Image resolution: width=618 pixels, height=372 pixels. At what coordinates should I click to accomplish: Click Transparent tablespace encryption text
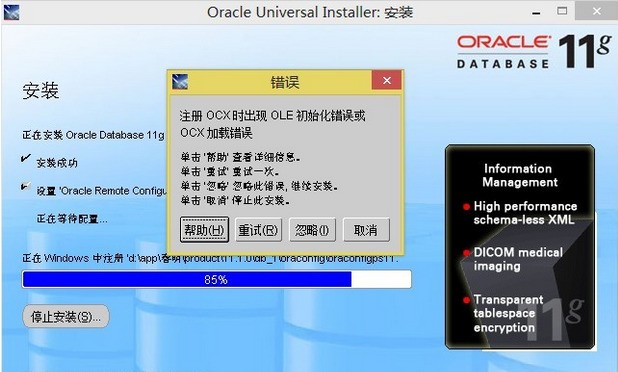point(508,314)
